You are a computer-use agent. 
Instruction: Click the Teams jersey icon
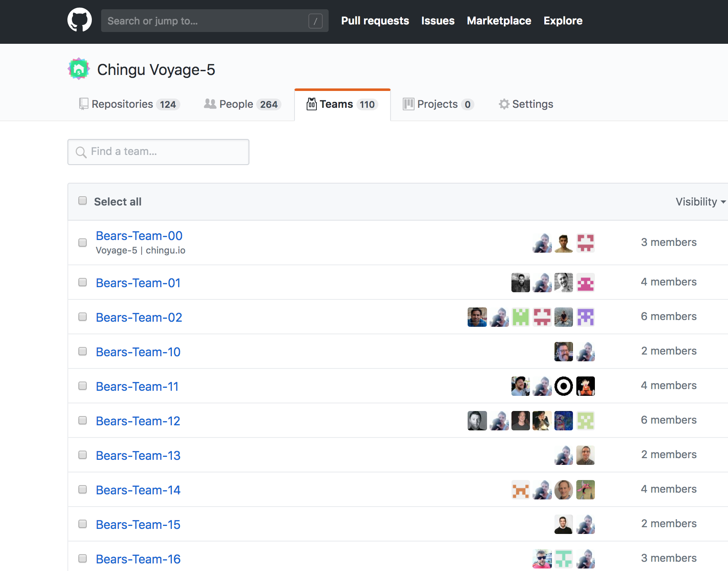click(312, 104)
